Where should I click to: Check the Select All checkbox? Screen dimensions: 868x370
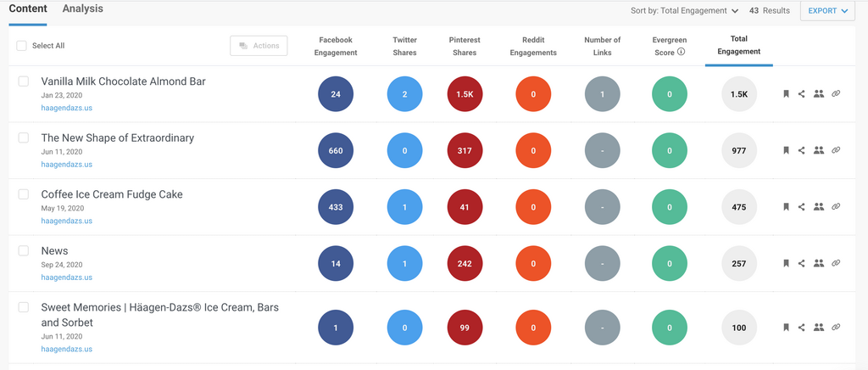(x=22, y=46)
